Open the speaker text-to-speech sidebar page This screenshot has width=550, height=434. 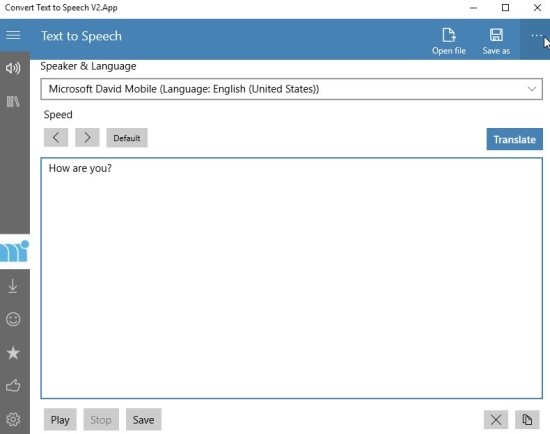coord(13,68)
